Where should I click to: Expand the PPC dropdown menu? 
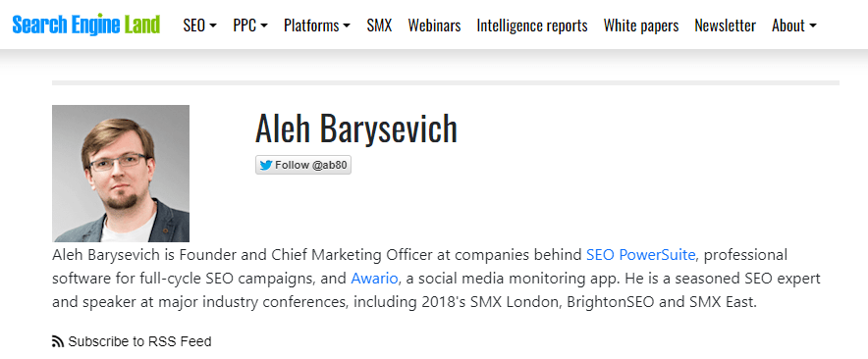coord(250,26)
